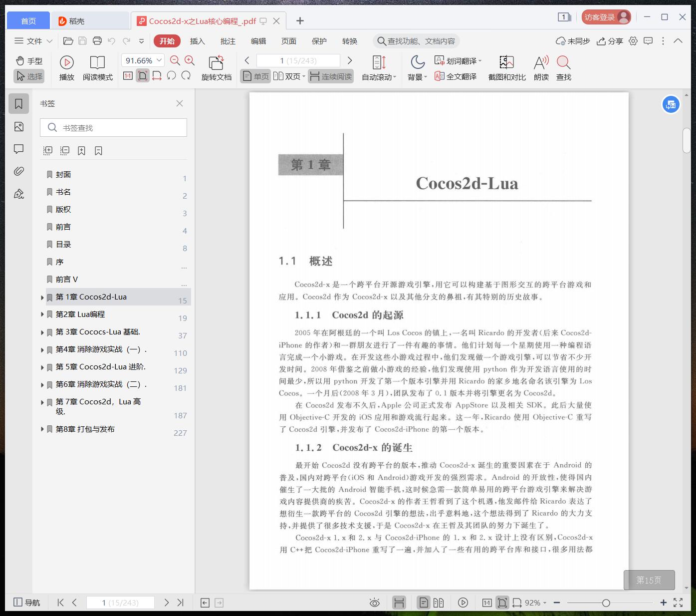Go to next page arrow in toolbar
The width and height of the screenshot is (696, 616).
pos(350,60)
